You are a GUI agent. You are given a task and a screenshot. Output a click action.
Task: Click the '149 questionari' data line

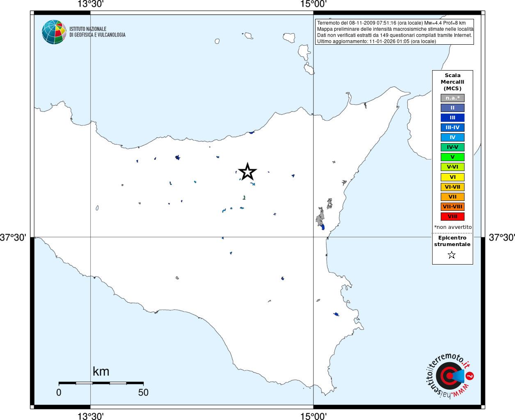(x=394, y=35)
